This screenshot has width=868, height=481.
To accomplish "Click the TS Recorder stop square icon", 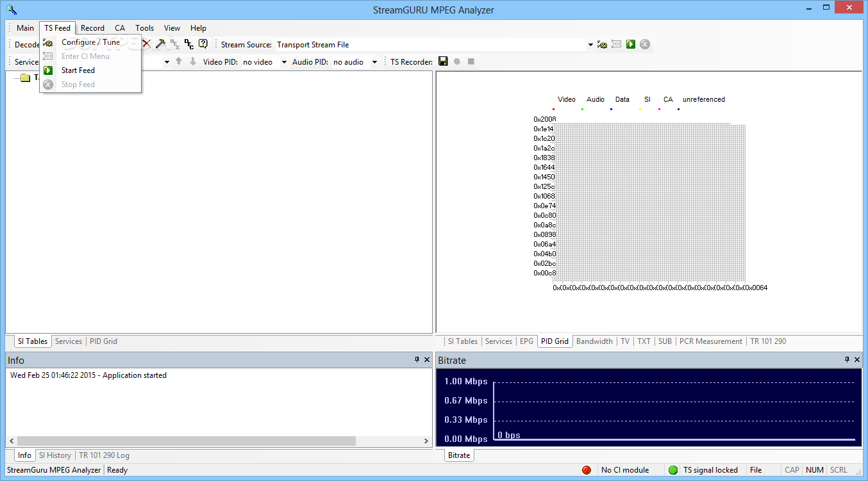I will pyautogui.click(x=471, y=61).
